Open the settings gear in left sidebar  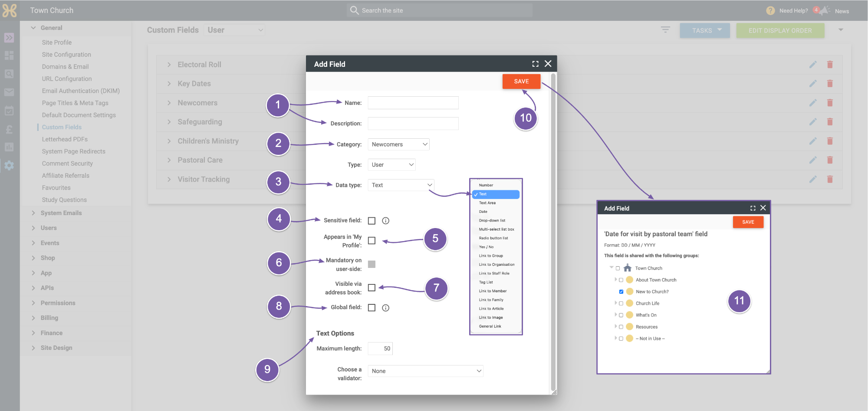9,166
